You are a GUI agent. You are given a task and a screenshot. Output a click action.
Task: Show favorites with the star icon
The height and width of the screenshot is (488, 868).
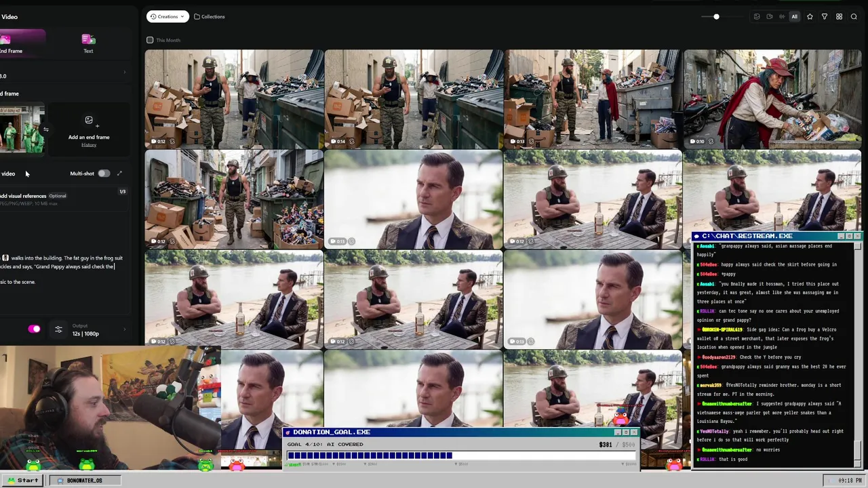810,16
